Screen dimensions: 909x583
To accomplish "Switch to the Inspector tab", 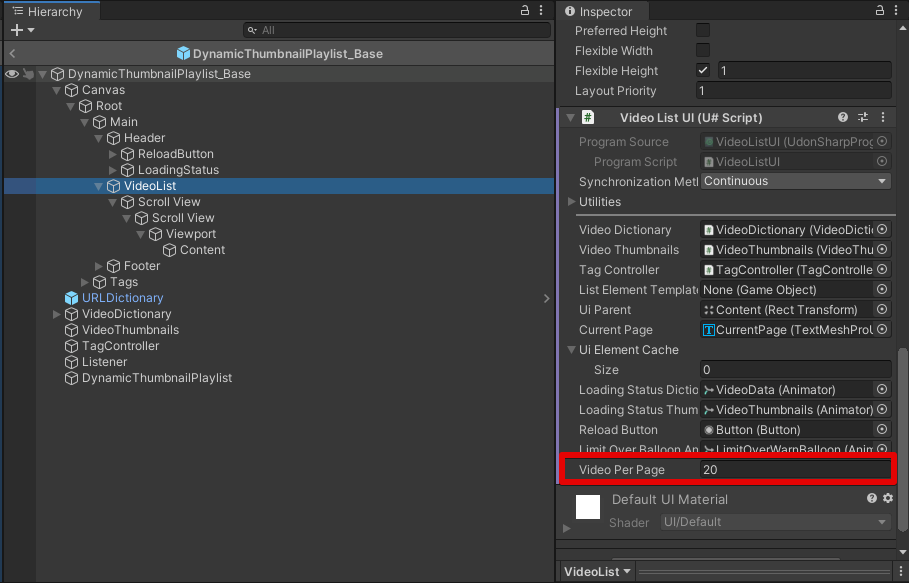I will [605, 12].
